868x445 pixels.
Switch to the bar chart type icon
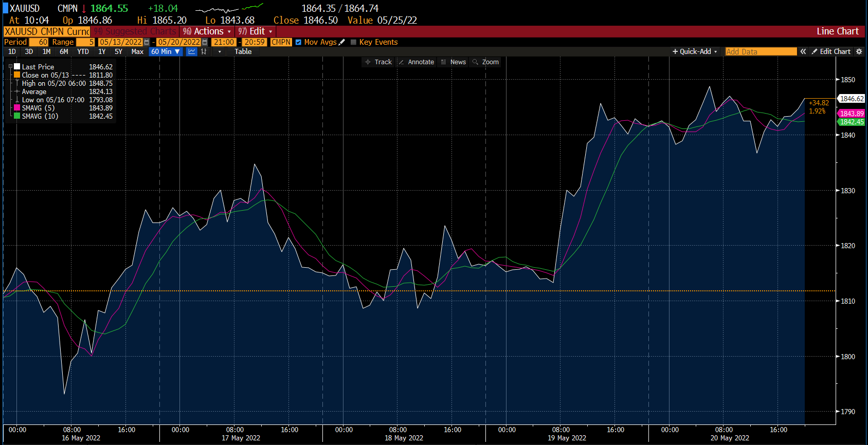(204, 51)
